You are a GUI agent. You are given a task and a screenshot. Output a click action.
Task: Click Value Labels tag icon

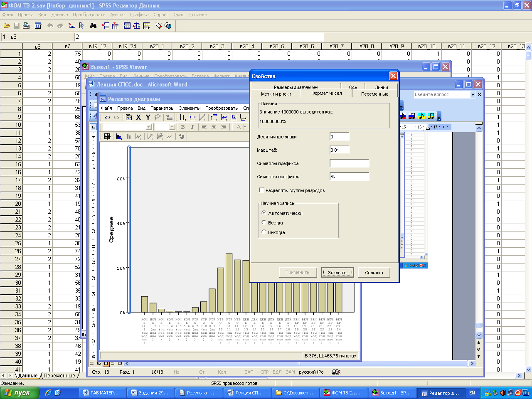pos(158,26)
